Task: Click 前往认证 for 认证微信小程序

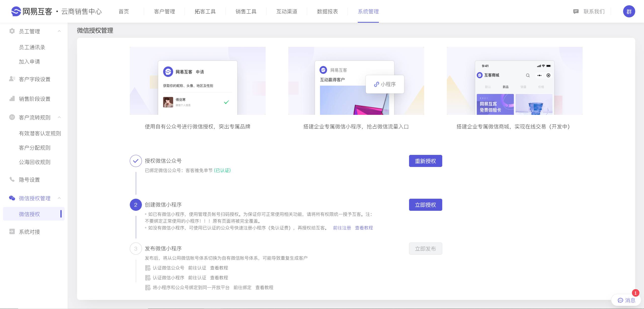Action: (197, 278)
